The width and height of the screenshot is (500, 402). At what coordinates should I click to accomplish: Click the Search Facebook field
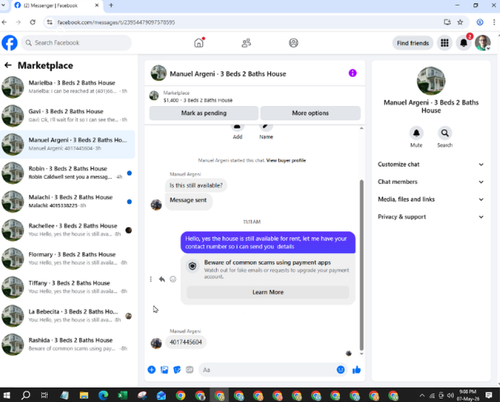pos(76,43)
